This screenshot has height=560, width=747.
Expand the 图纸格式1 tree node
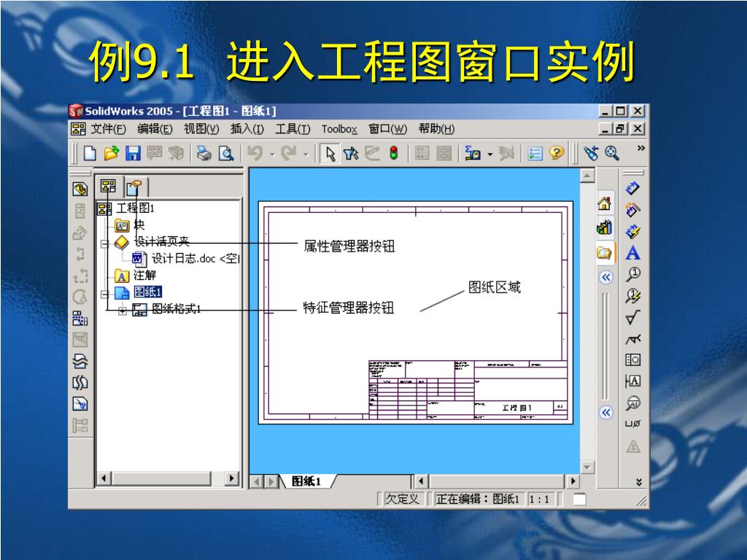click(x=123, y=311)
